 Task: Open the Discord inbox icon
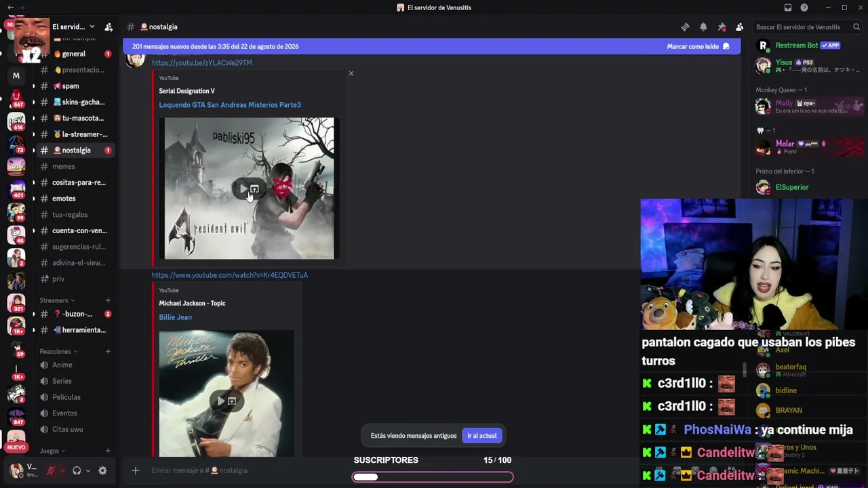click(788, 7)
